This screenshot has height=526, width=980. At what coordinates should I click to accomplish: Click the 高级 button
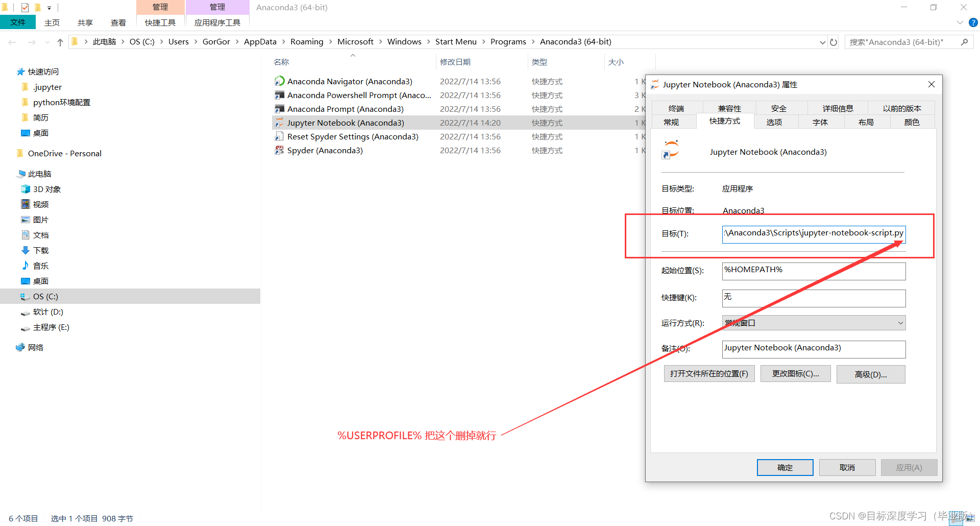click(871, 374)
